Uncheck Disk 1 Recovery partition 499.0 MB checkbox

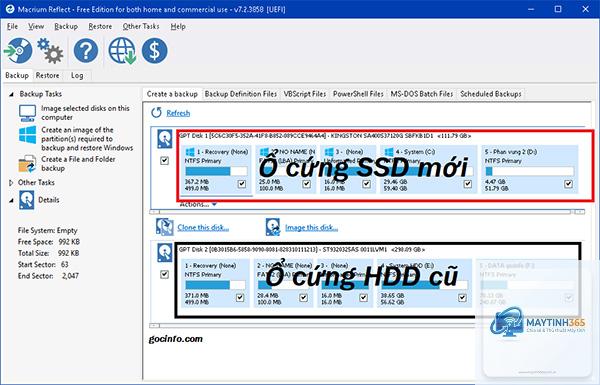[242, 184]
